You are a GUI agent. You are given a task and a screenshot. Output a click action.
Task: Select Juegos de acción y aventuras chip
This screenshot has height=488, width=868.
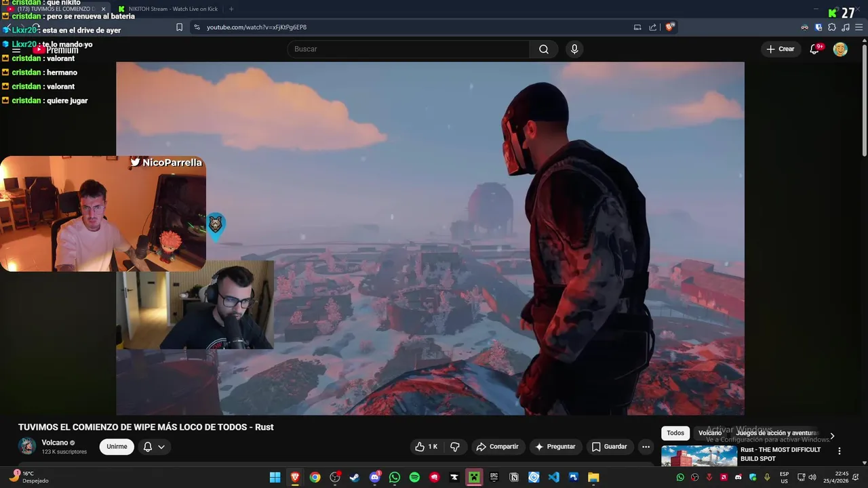(x=777, y=433)
